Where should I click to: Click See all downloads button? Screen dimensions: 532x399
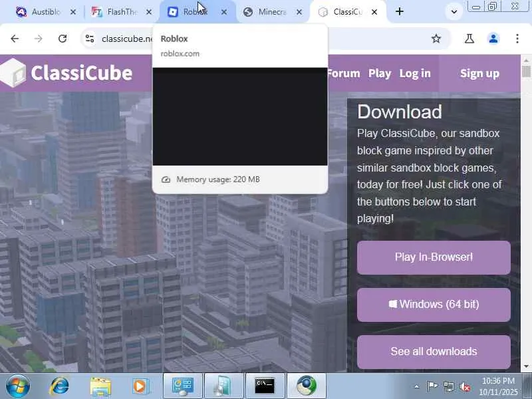click(x=434, y=352)
